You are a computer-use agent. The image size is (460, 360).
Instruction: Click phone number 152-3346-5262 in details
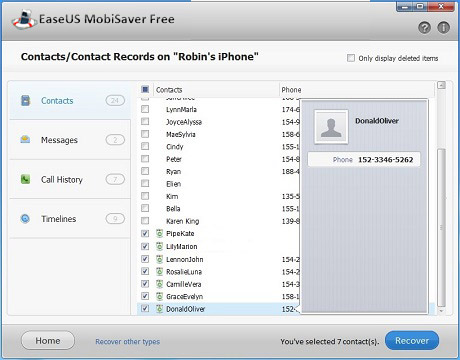coord(386,160)
